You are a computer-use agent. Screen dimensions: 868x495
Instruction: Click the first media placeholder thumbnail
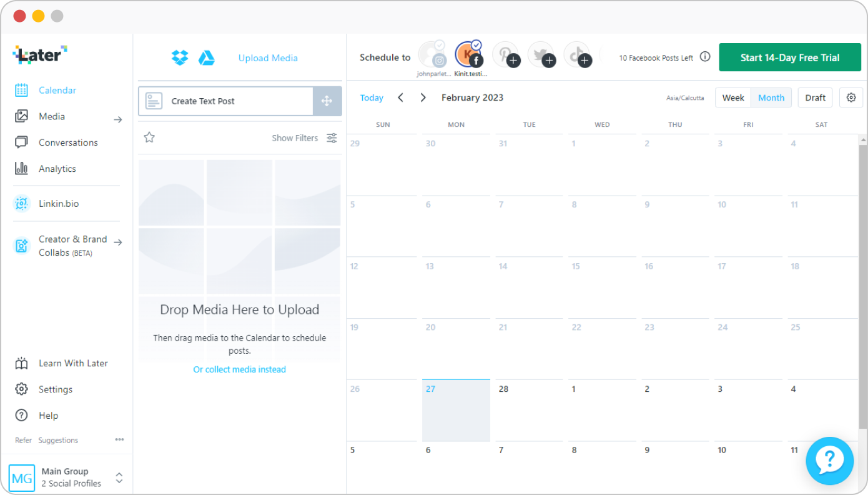pyautogui.click(x=171, y=192)
